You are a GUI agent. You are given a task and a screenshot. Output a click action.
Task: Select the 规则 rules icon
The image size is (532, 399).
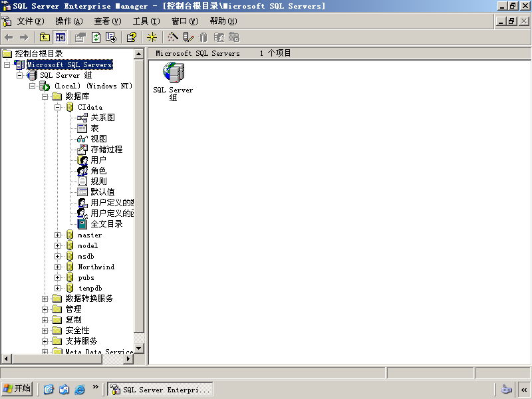(82, 182)
